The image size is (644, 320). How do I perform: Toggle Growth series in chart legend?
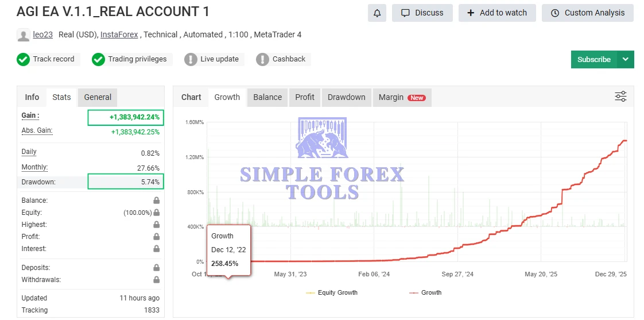click(x=425, y=292)
